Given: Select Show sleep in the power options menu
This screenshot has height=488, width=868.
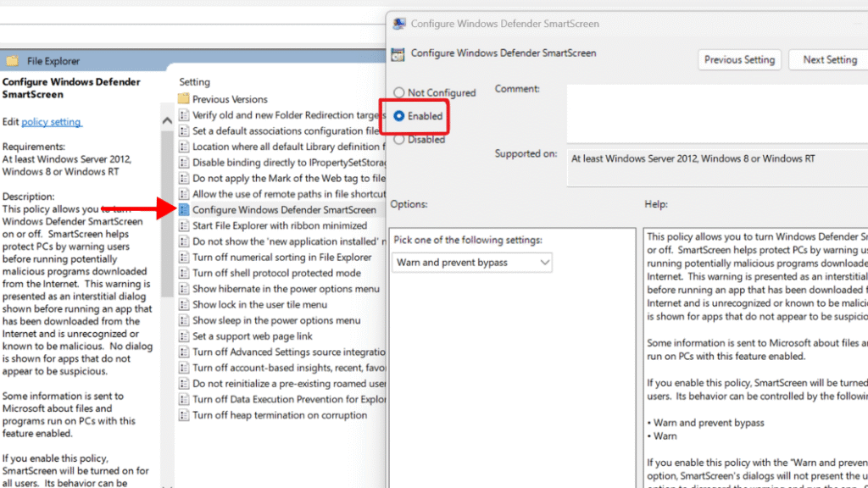Looking at the screenshot, I should click(x=276, y=320).
